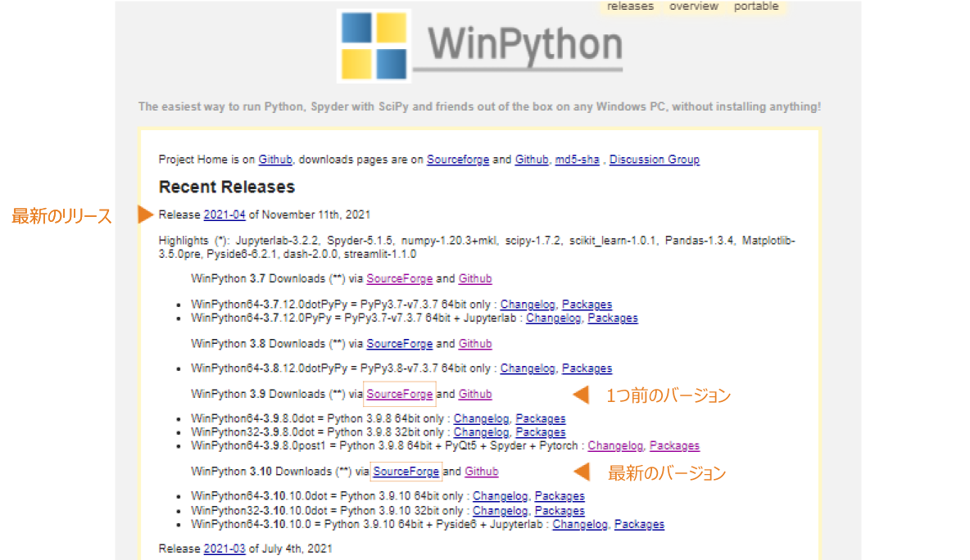The height and width of the screenshot is (560, 970).
Task: Open Packages for WinPython32-3.10.10.0dot
Action: tap(560, 511)
